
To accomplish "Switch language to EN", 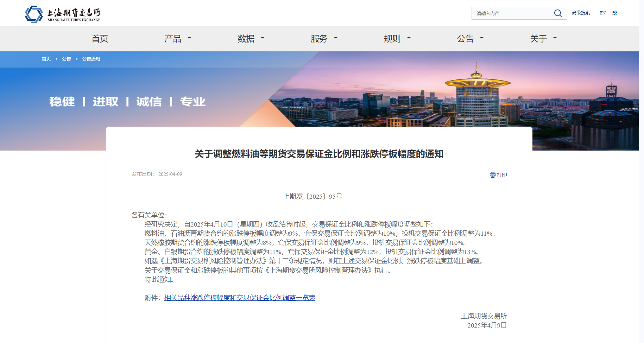I will tap(602, 13).
